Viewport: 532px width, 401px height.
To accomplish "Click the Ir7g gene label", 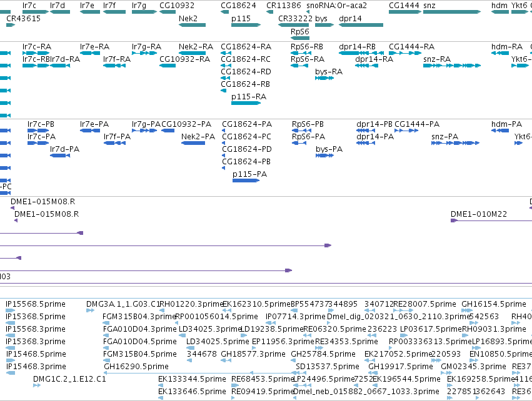I will [139, 6].
